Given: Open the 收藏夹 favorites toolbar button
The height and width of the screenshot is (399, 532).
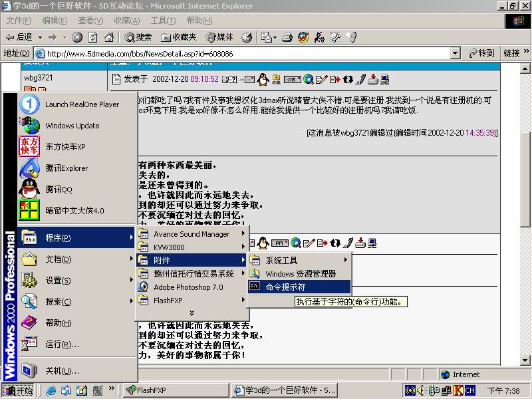Looking at the screenshot, I should 179,37.
